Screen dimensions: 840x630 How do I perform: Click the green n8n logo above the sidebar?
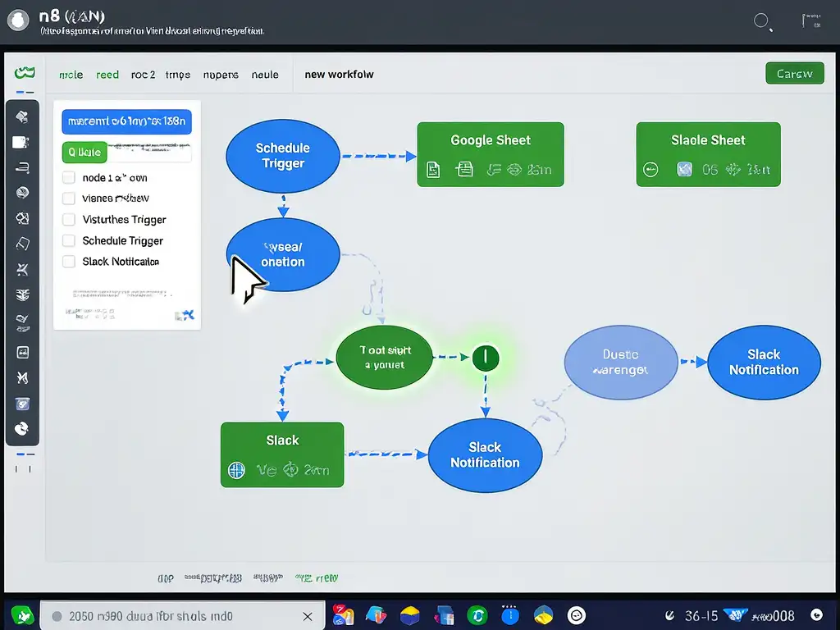pyautogui.click(x=25, y=72)
